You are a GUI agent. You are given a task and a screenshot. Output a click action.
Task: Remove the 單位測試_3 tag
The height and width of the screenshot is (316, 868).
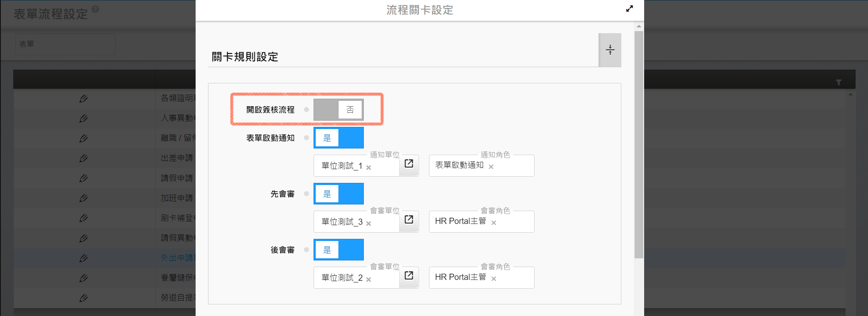369,224
